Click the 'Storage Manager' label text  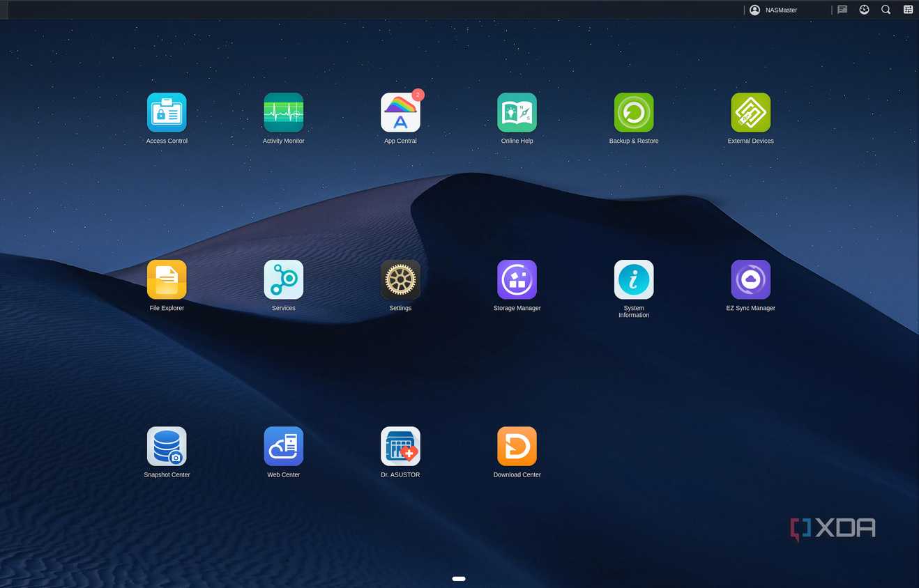pos(517,308)
